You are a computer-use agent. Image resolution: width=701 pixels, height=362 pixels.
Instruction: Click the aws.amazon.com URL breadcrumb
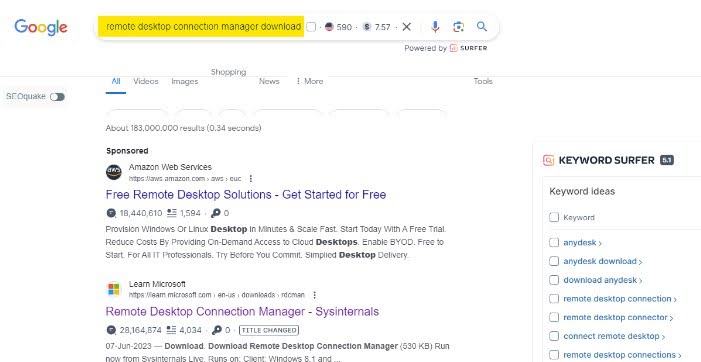(185, 179)
